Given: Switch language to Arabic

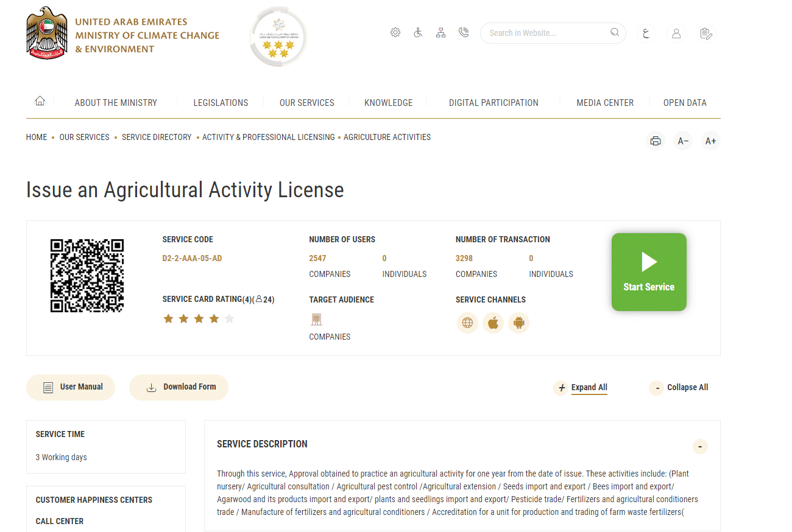Looking at the screenshot, I should (x=646, y=33).
